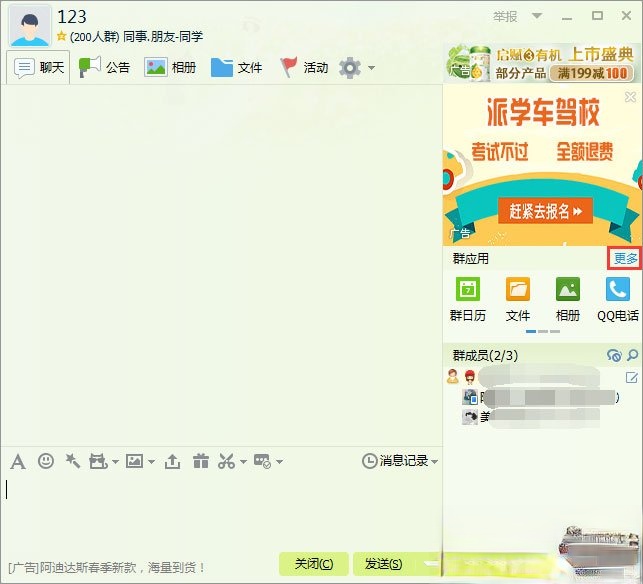Open the 文件 tab in top bar

coord(237,67)
